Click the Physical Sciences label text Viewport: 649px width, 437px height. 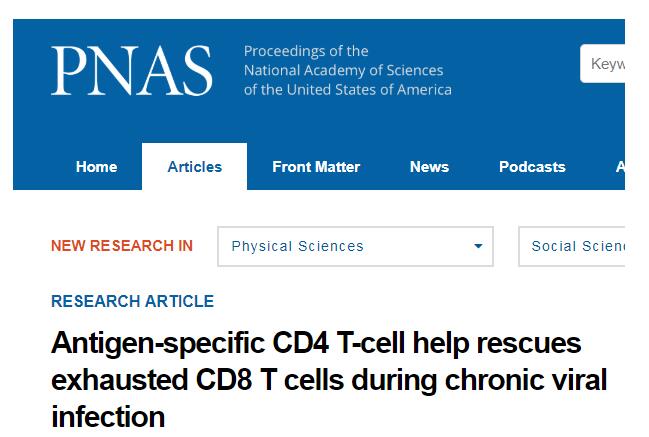click(x=298, y=246)
